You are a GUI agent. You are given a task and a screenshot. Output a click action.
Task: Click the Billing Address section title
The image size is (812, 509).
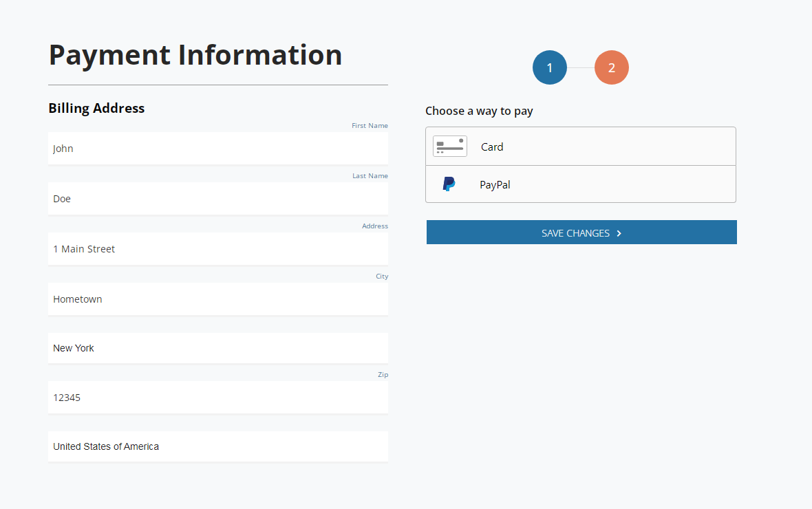click(96, 108)
